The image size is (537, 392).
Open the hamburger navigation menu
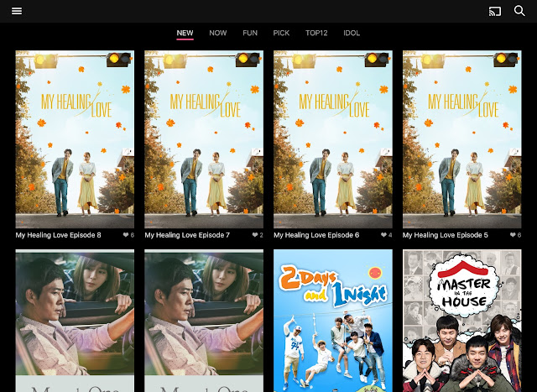coord(17,11)
